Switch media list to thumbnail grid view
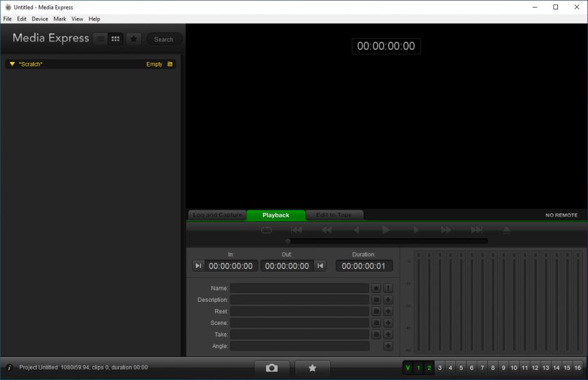Image resolution: width=588 pixels, height=380 pixels. [x=115, y=39]
